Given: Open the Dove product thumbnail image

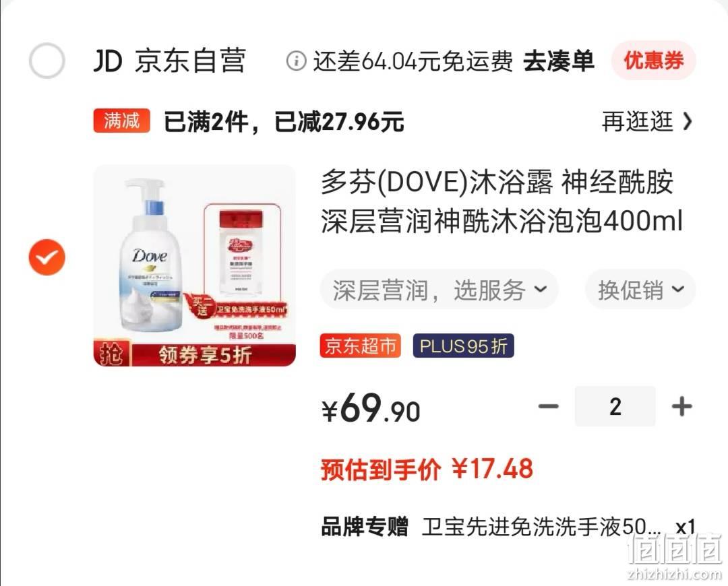Looking at the screenshot, I should (x=195, y=265).
